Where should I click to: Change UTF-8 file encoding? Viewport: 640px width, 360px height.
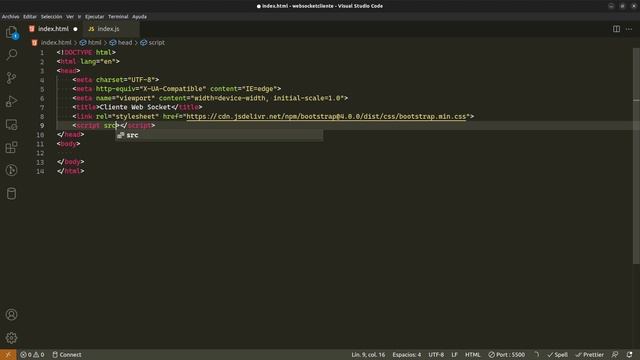[x=436, y=355]
